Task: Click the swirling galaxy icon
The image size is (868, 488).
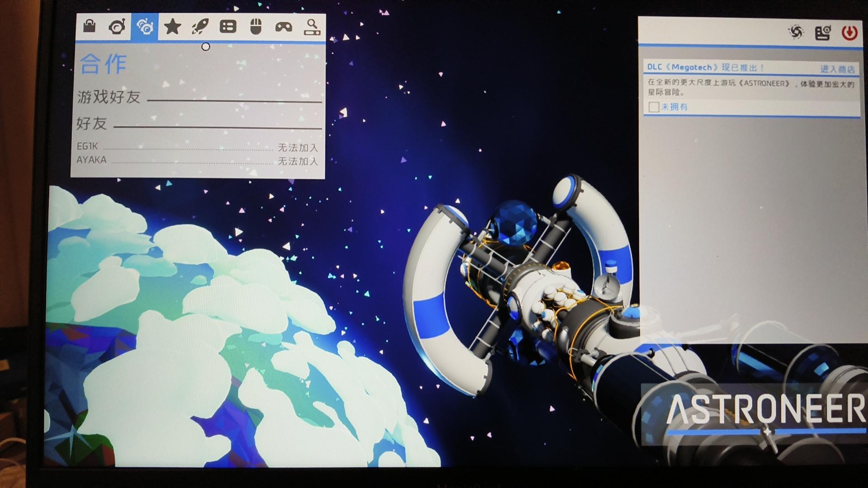Action: click(796, 32)
